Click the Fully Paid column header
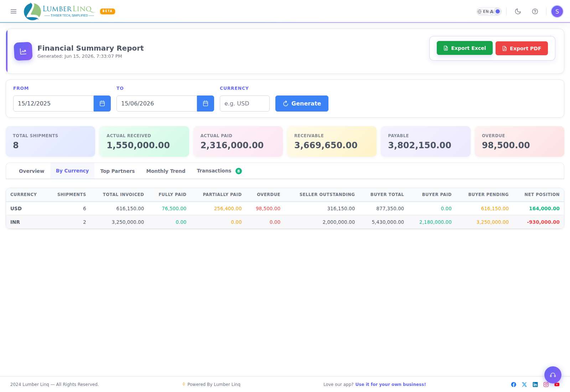Image resolution: width=570 pixels, height=392 pixels. coord(172,195)
